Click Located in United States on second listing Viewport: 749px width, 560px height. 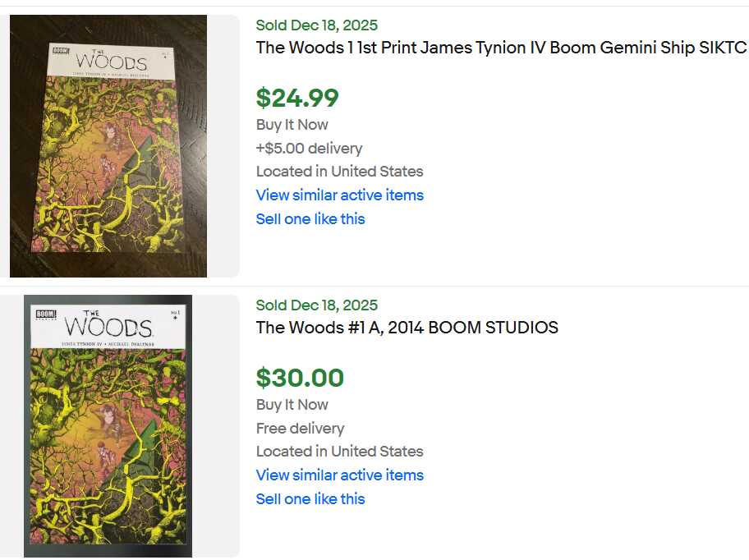[x=339, y=452]
